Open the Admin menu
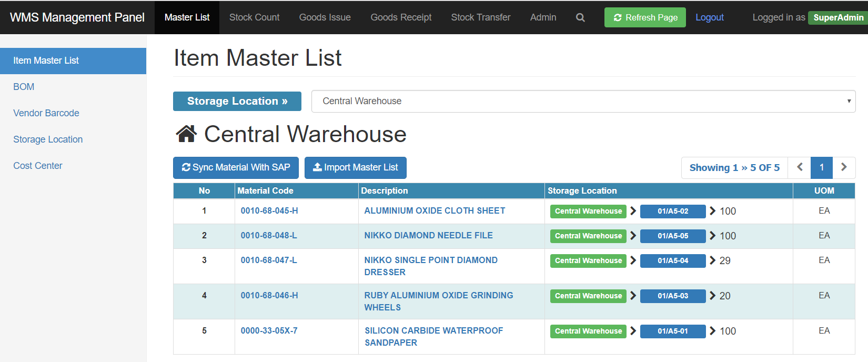Screen dimensions: 868x362 (x=543, y=17)
